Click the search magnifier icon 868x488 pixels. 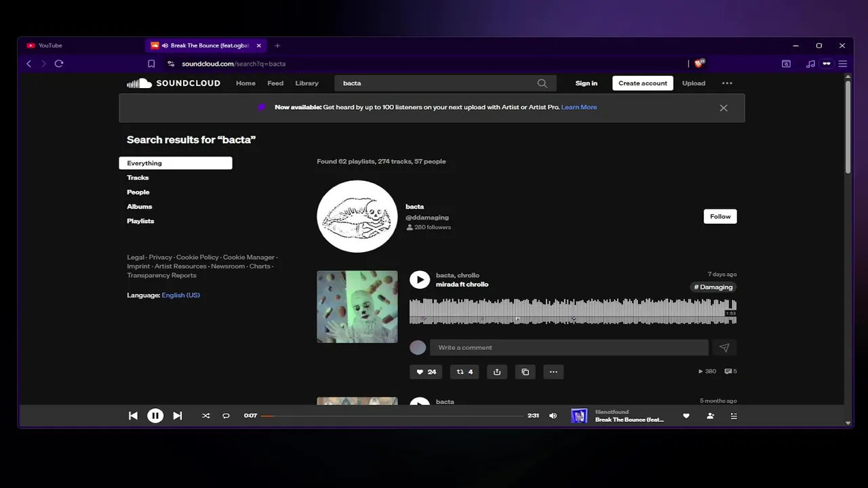click(x=542, y=83)
